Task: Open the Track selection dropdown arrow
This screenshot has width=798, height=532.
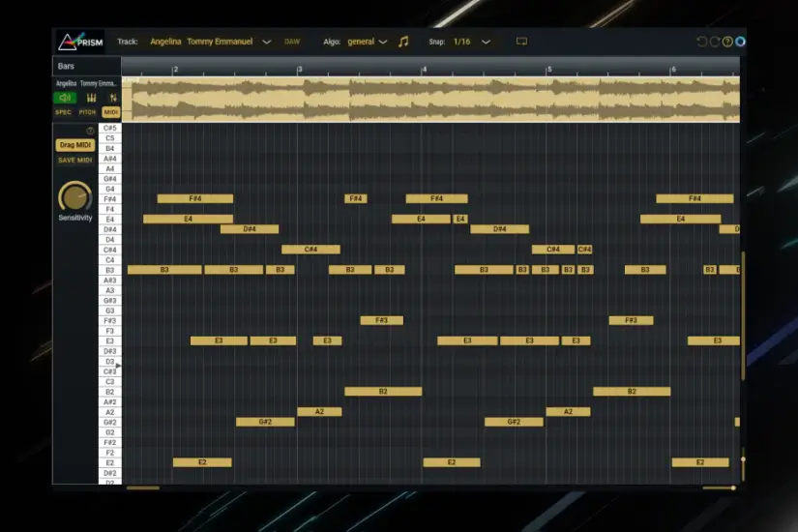Action: [267, 42]
